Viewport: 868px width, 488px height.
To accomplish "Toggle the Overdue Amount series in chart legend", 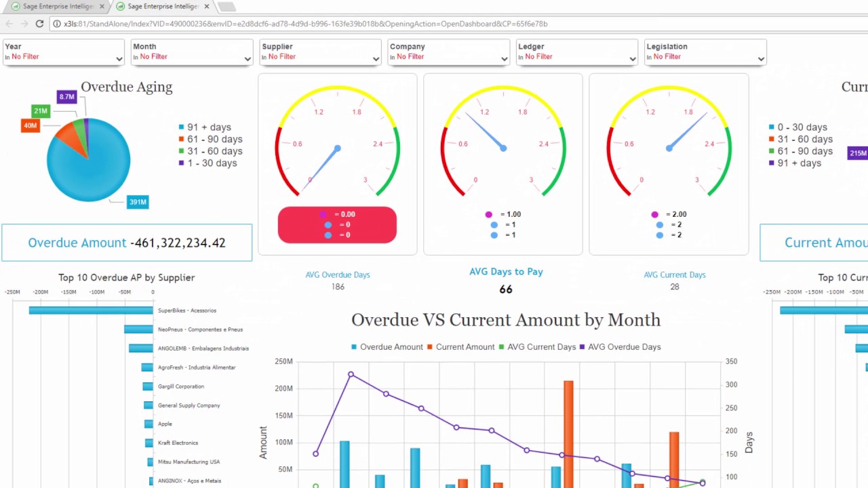I will tap(387, 347).
